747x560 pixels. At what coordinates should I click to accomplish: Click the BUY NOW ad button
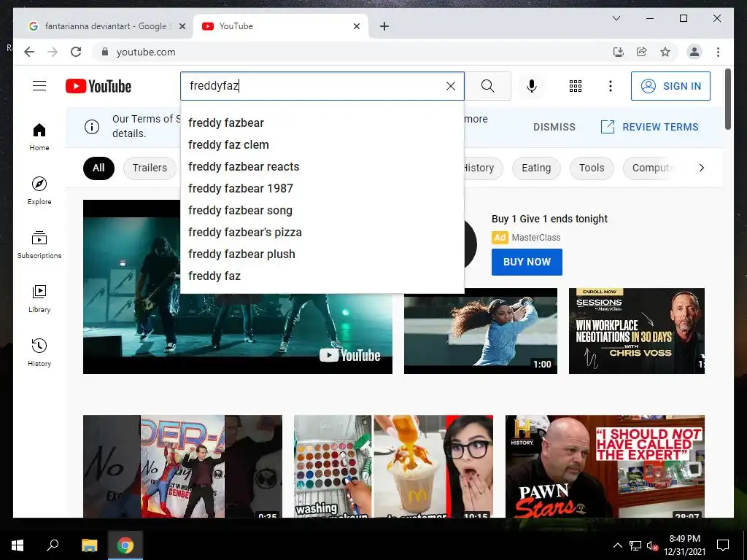click(527, 262)
